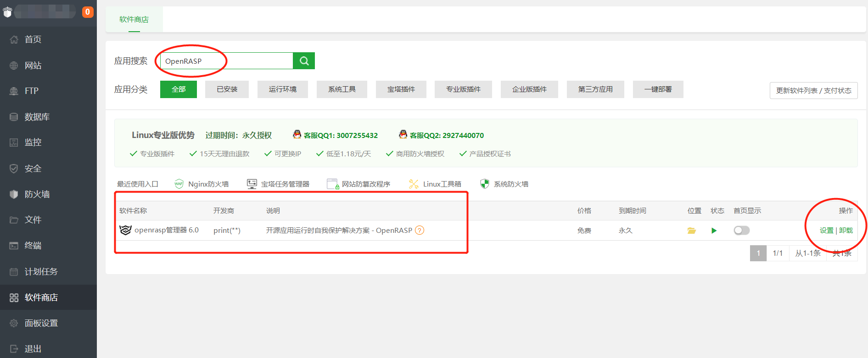Image resolution: width=868 pixels, height=358 pixels.
Task: Click the openrasp管理器 logo icon
Action: (125, 230)
